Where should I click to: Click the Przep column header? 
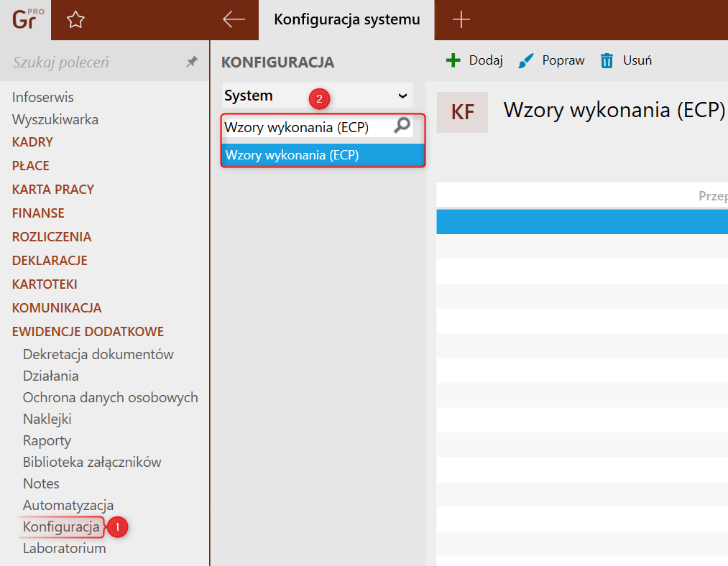click(x=713, y=196)
